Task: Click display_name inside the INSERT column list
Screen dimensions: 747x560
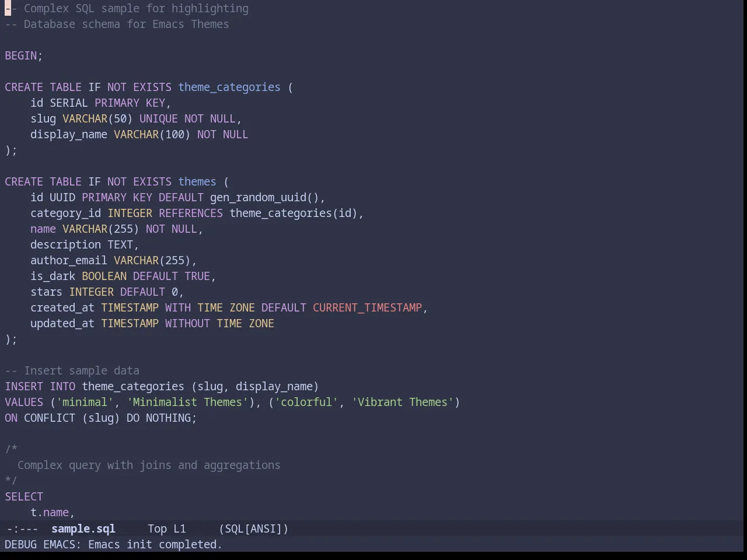Action: pos(274,386)
